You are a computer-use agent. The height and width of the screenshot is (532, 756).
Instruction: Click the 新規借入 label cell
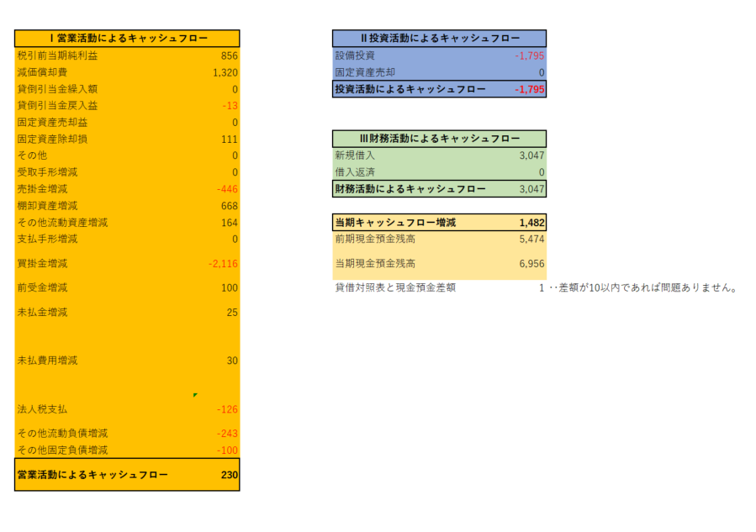pos(355,155)
